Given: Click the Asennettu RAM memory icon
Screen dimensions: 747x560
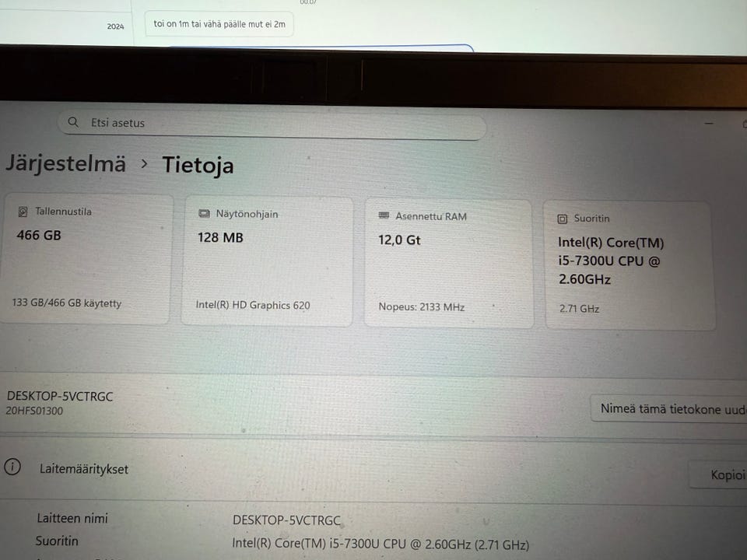Looking at the screenshot, I should (x=384, y=215).
